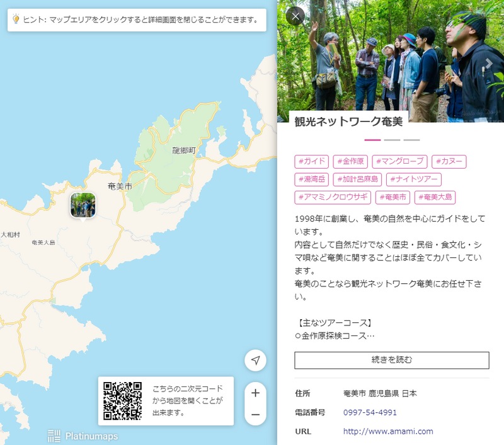Viewport: 504px width, 445px height.
Task: Select the first image slide indicator
Action: click(x=372, y=140)
